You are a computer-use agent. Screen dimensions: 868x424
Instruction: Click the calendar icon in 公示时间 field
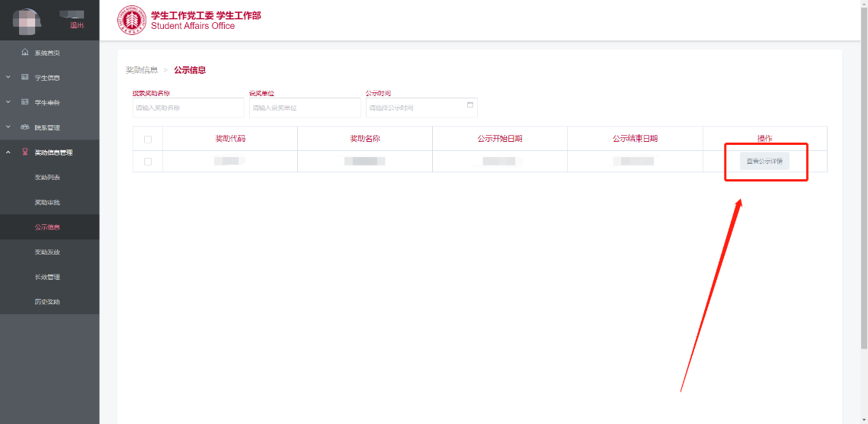point(470,105)
